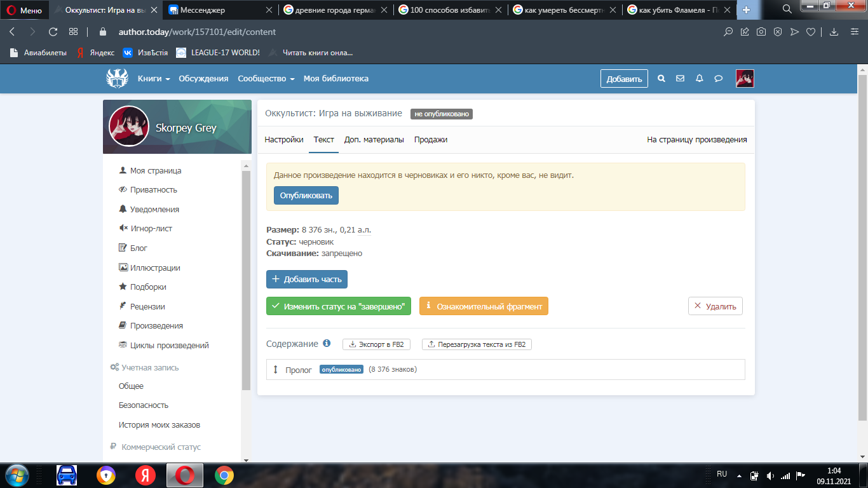
Task: Open the Обсуждения section
Action: (203, 79)
